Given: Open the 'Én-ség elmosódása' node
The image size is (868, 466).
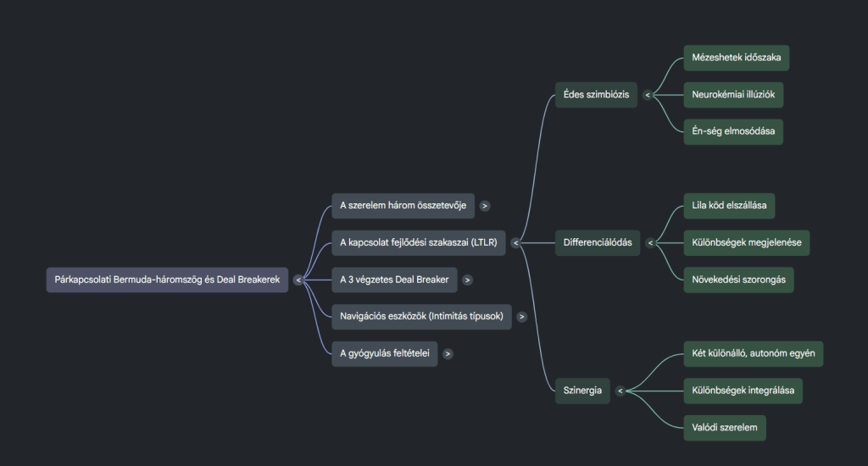Looking at the screenshot, I should (x=732, y=132).
